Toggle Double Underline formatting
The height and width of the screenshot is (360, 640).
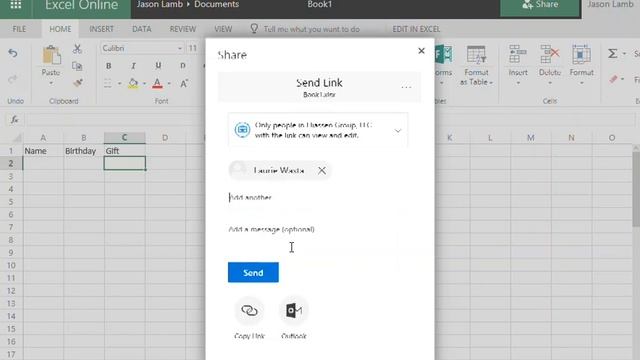pyautogui.click(x=182, y=66)
